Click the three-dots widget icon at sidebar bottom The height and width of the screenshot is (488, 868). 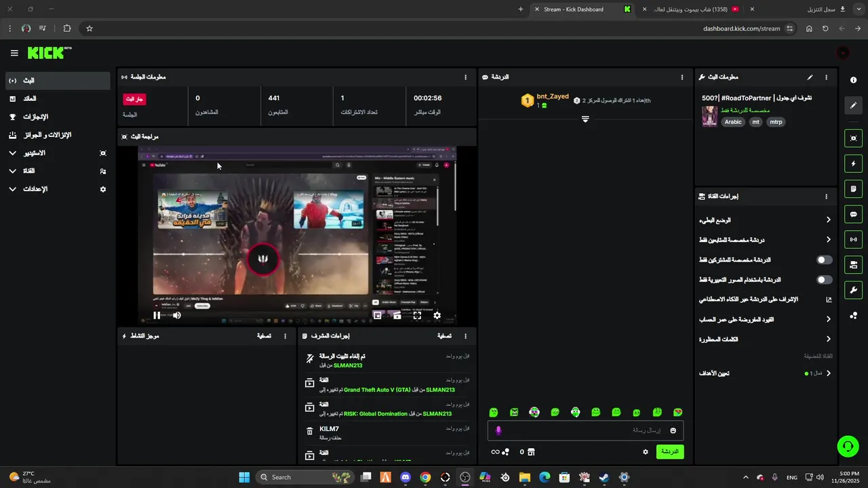pos(853,315)
